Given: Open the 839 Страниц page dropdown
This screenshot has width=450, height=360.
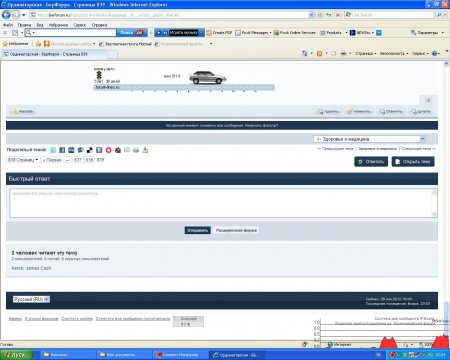Looking at the screenshot, I should click(23, 160).
